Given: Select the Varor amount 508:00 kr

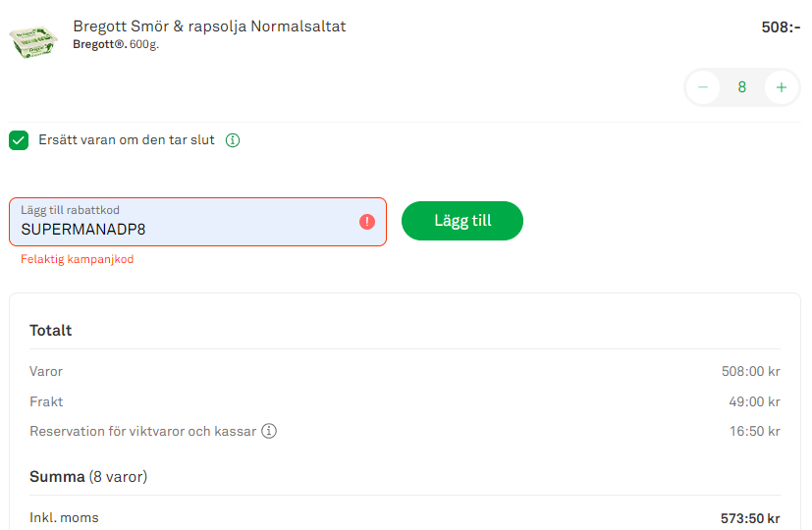Looking at the screenshot, I should [750, 372].
